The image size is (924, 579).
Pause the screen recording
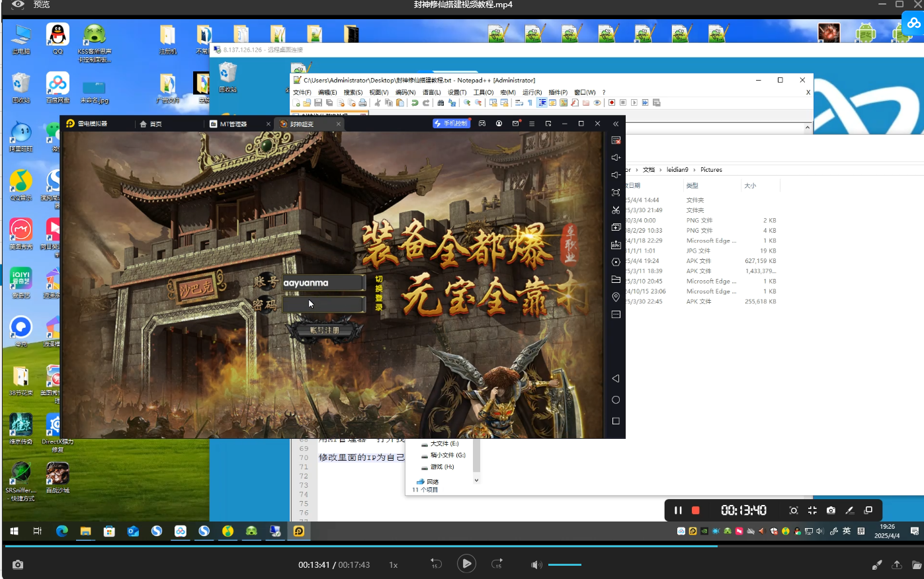pyautogui.click(x=678, y=510)
